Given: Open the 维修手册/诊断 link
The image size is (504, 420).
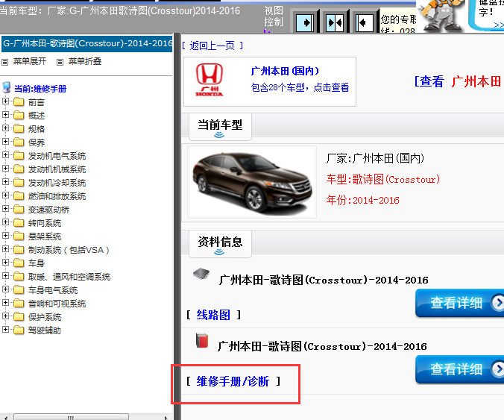Looking at the screenshot, I should 233,381.
